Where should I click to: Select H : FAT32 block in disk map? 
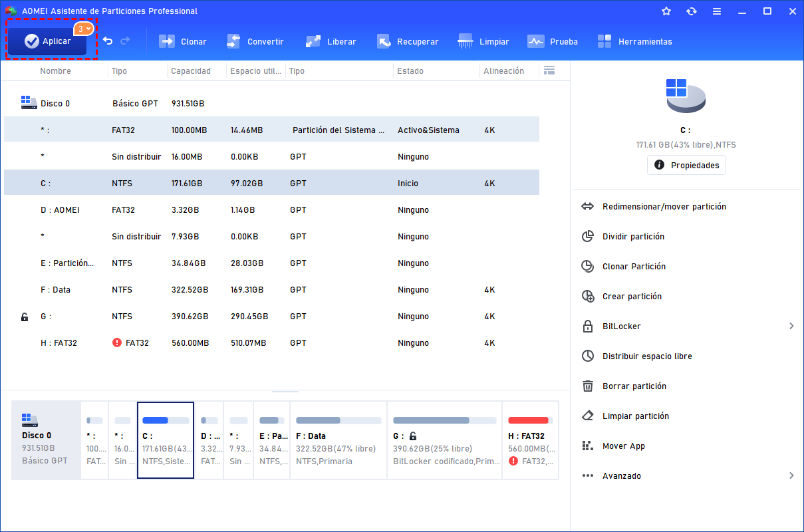click(531, 440)
